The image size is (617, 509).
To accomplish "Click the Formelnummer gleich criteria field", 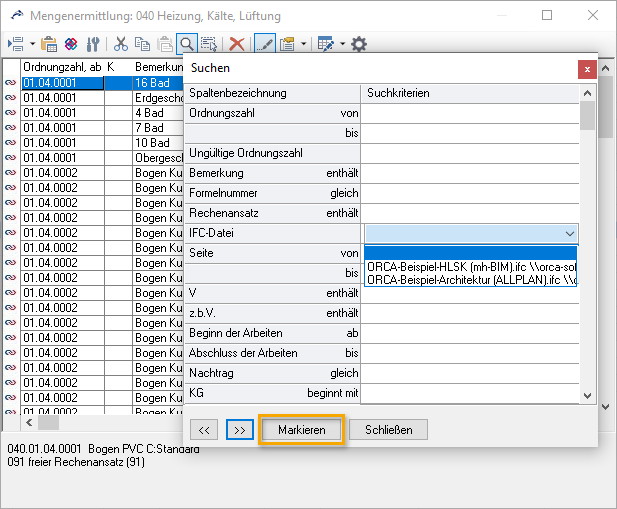I will click(470, 194).
